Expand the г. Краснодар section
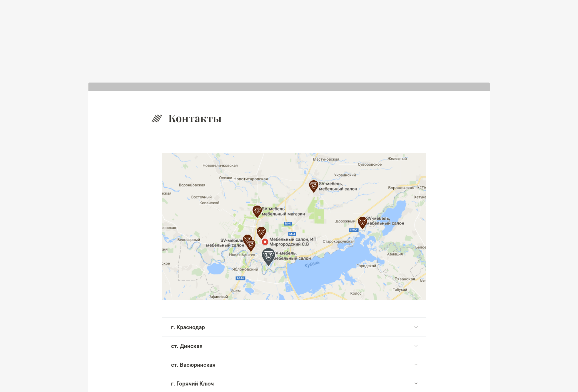The height and width of the screenshot is (392, 578). [294, 327]
